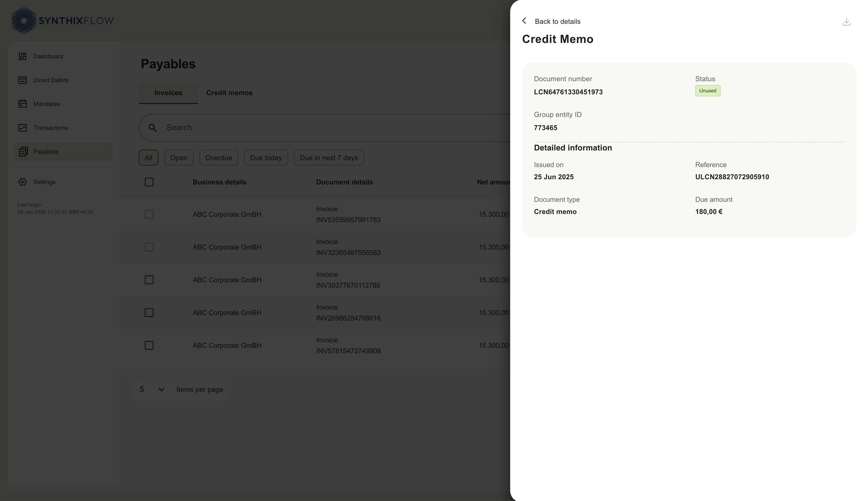868x501 pixels.
Task: Click the Mandates calendar icon
Action: click(x=23, y=104)
